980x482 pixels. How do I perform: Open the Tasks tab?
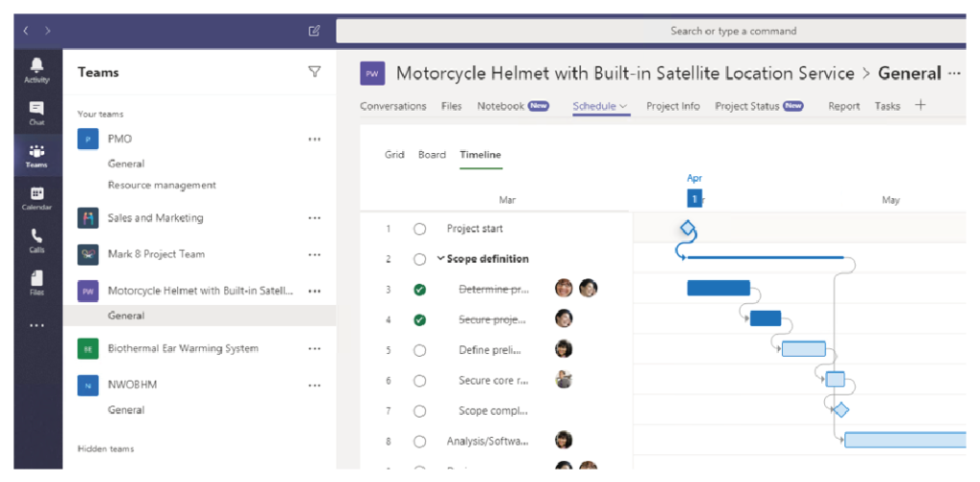pos(887,106)
